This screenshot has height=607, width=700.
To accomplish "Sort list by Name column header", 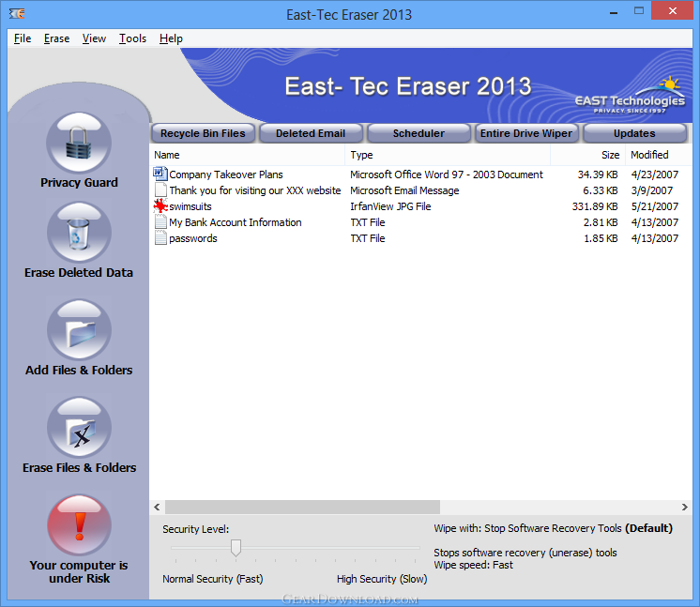I will pos(248,155).
